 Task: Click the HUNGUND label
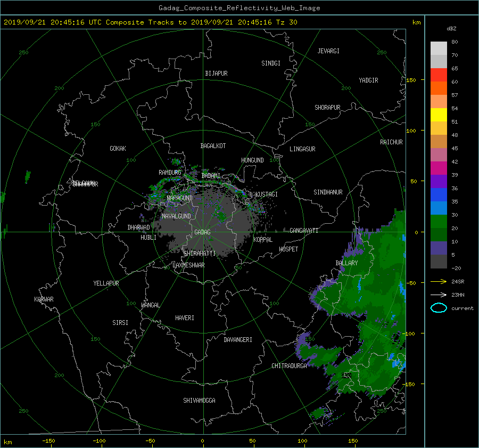point(252,160)
